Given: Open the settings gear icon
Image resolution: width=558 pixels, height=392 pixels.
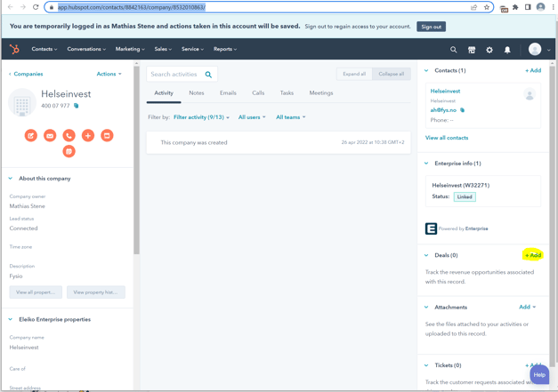Looking at the screenshot, I should click(489, 50).
